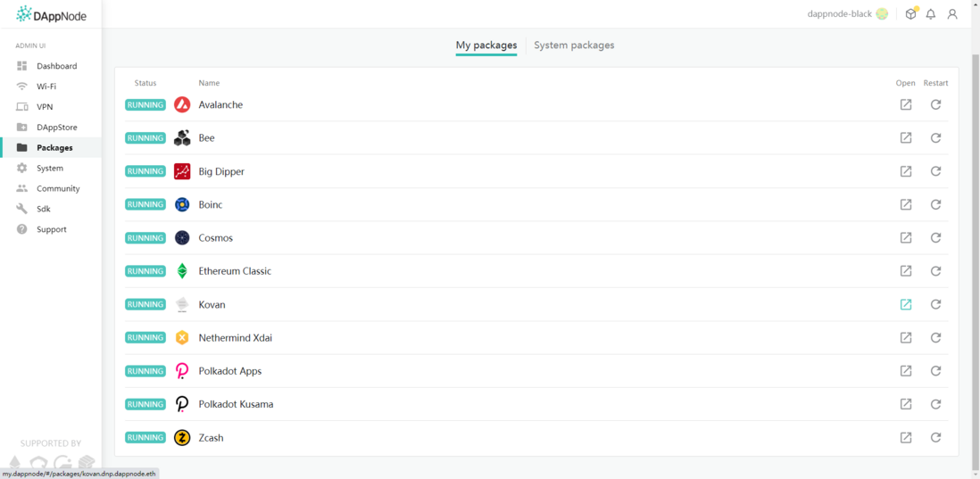The image size is (980, 479).
Task: Open the Boinc package name link
Action: [211, 204]
